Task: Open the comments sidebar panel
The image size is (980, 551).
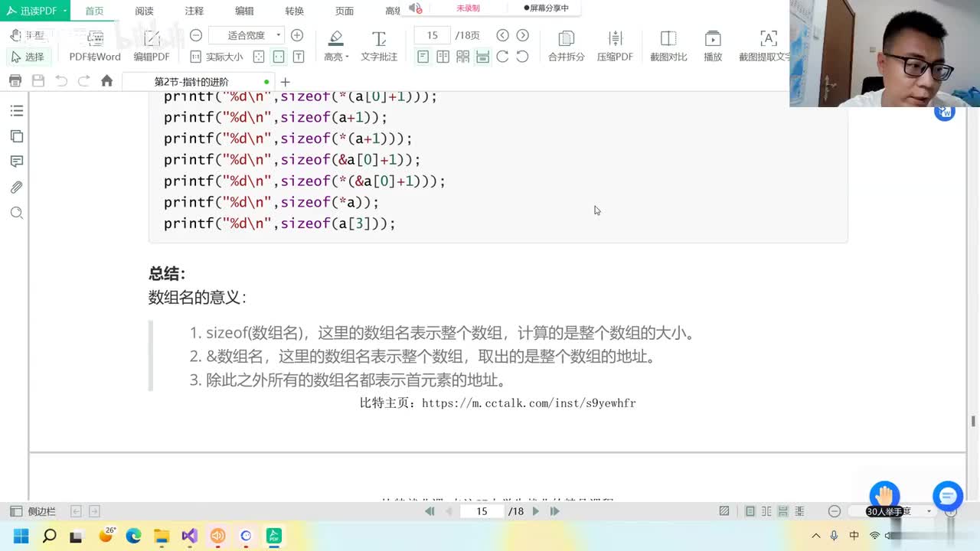Action: 17,161
